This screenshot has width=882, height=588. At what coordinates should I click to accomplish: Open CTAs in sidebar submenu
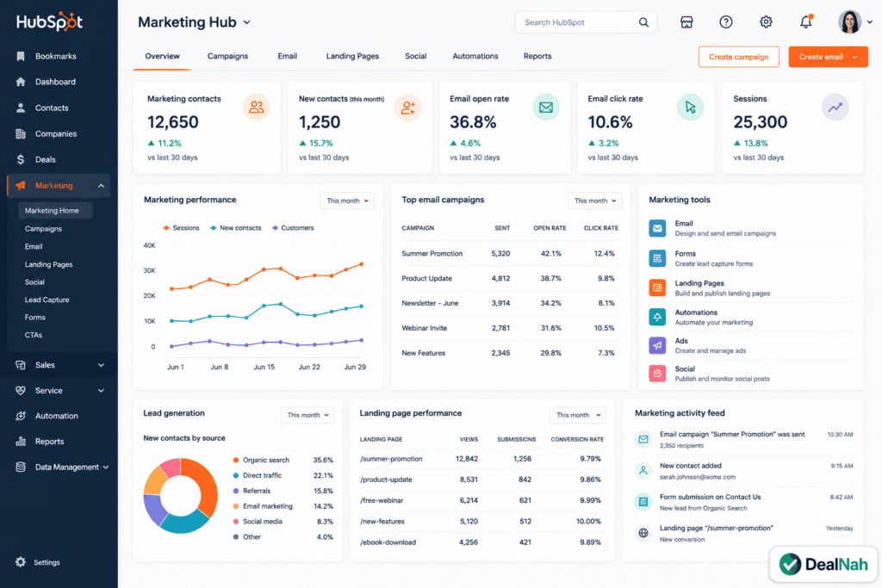[x=34, y=335]
